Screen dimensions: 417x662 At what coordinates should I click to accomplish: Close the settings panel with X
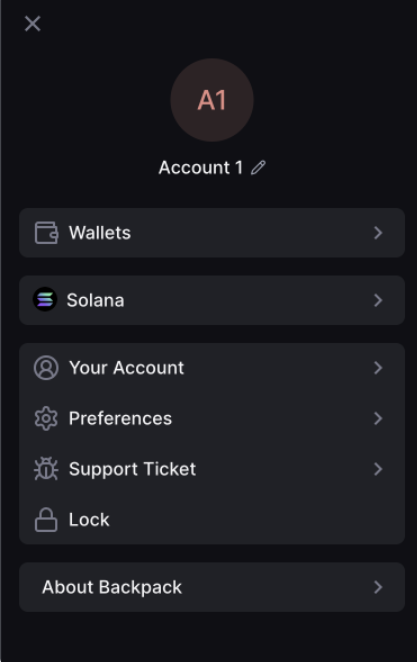(x=32, y=24)
